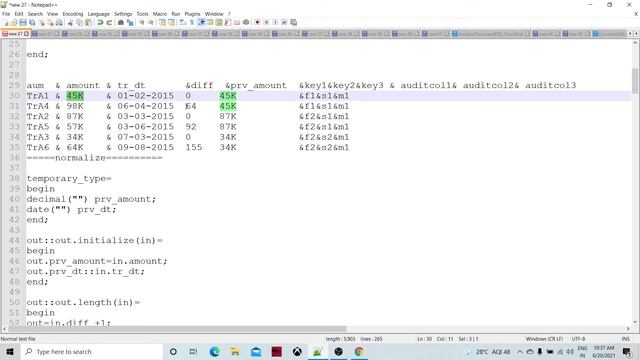Click the Start recording macro icon
The height and width of the screenshot is (360, 640).
pos(257,22)
